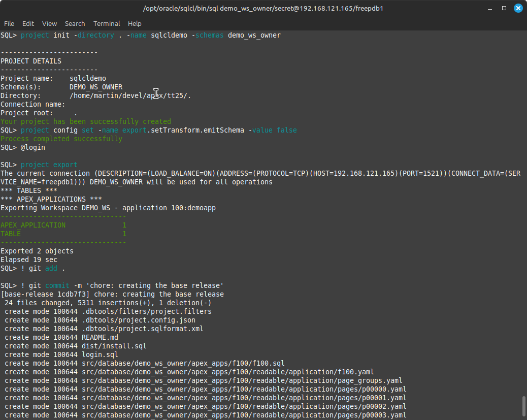The image size is (527, 420).
Task: Open the Terminal menu
Action: click(107, 23)
